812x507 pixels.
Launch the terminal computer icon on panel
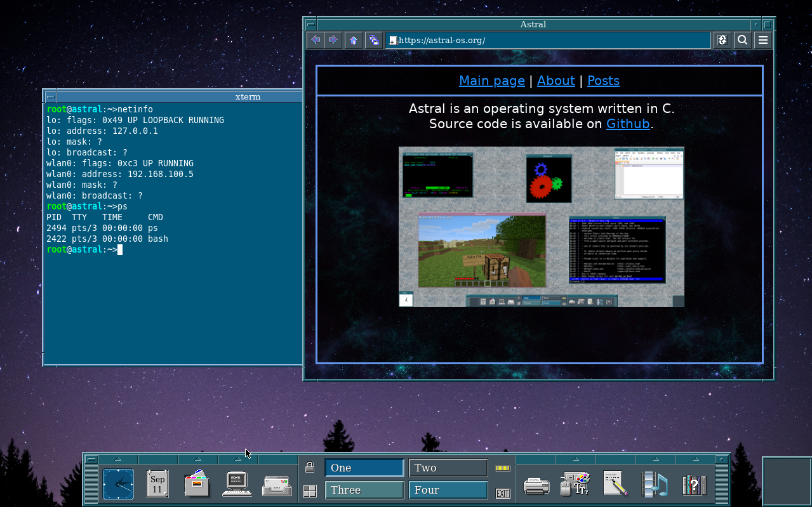237,485
